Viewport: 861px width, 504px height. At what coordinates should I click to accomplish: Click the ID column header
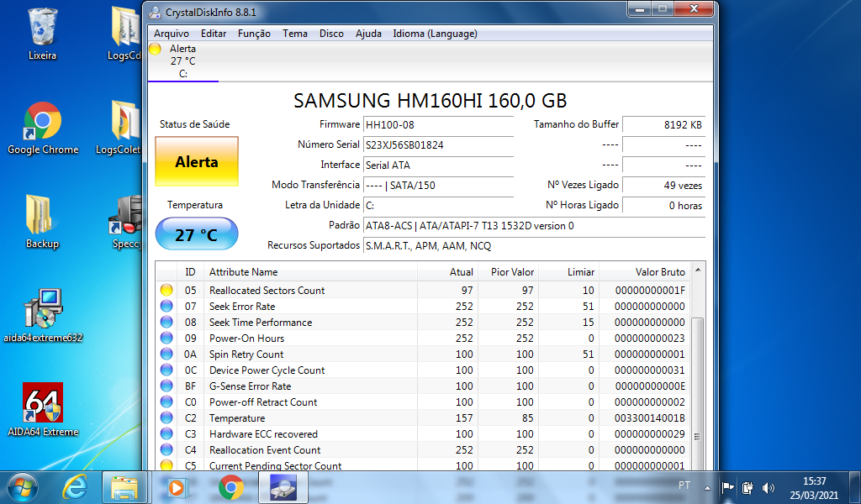pos(191,272)
